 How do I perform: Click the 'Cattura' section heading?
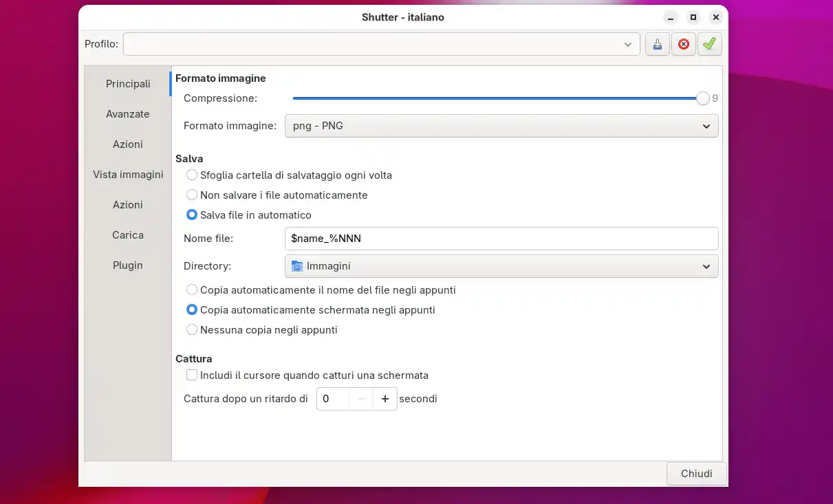[194, 359]
